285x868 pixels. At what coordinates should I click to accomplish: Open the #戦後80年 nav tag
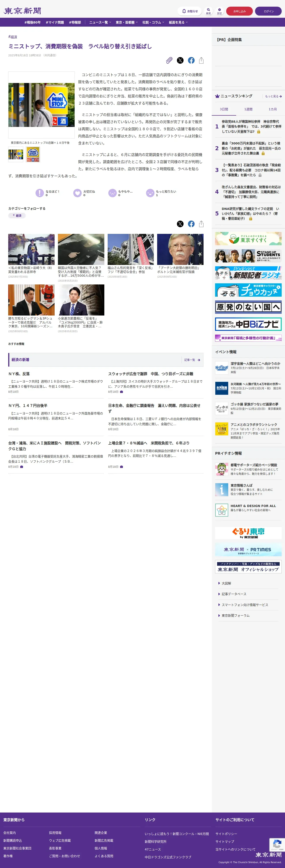click(32, 23)
